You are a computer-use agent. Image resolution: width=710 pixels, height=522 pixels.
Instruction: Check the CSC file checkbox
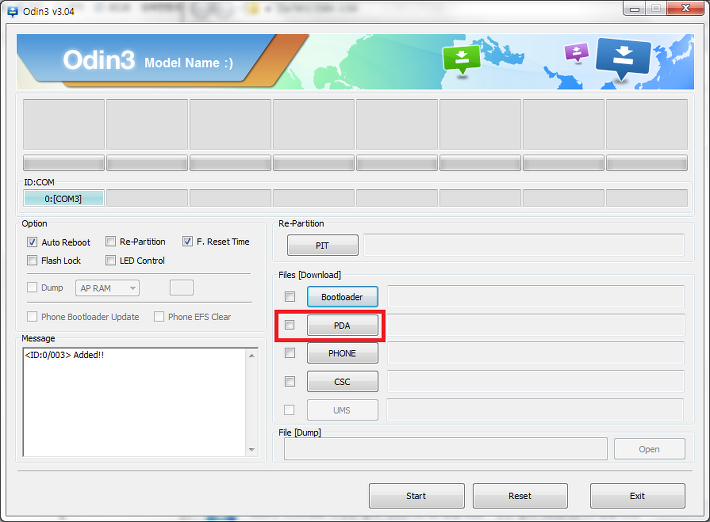tap(290, 382)
